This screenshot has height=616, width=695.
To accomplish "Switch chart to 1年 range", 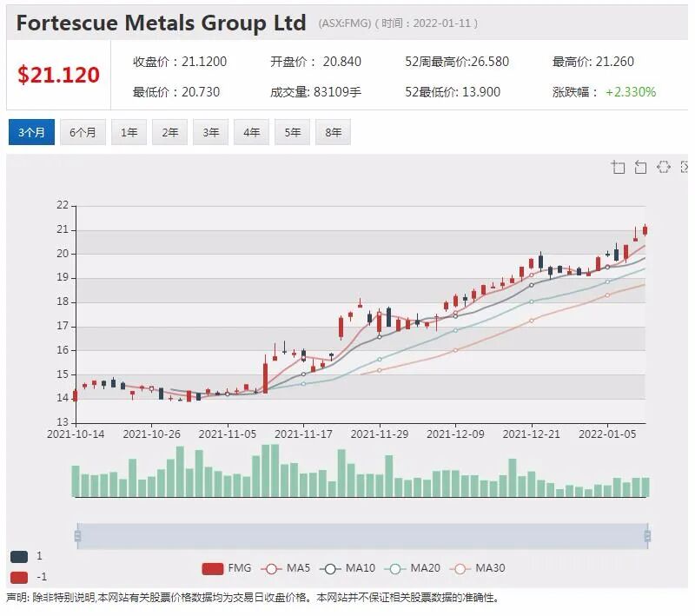I will coord(129,132).
